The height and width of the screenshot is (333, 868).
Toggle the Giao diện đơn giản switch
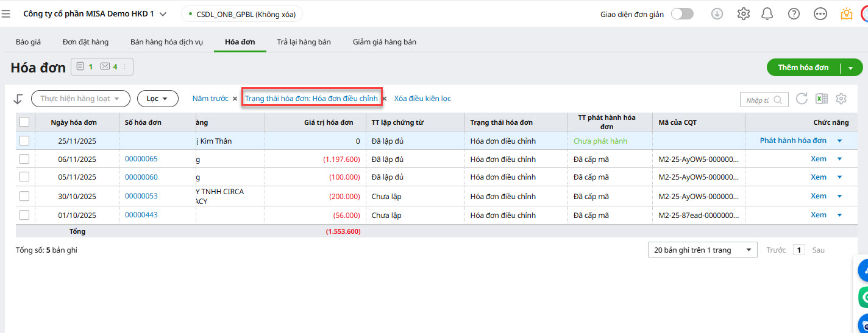pos(682,14)
